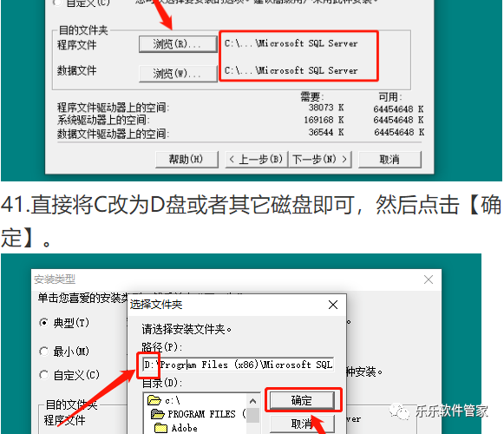Click the directory list scroll-up arrow
504x434 pixels.
coord(253,401)
